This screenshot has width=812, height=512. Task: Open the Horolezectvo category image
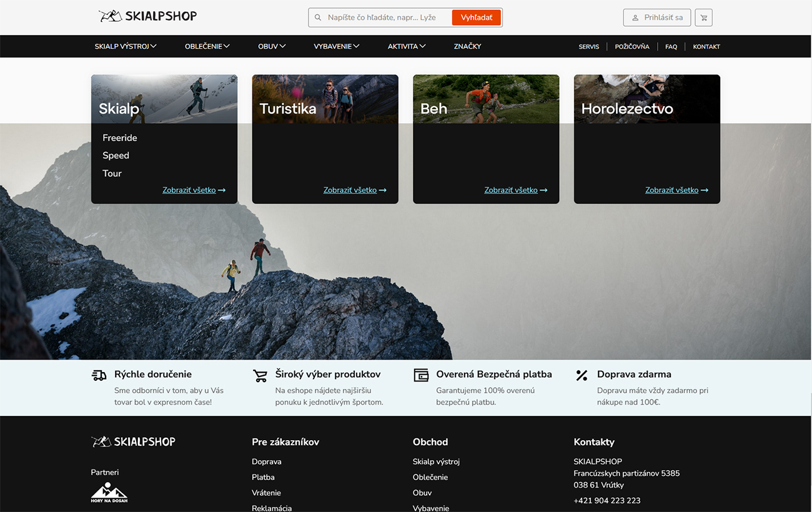coord(646,99)
